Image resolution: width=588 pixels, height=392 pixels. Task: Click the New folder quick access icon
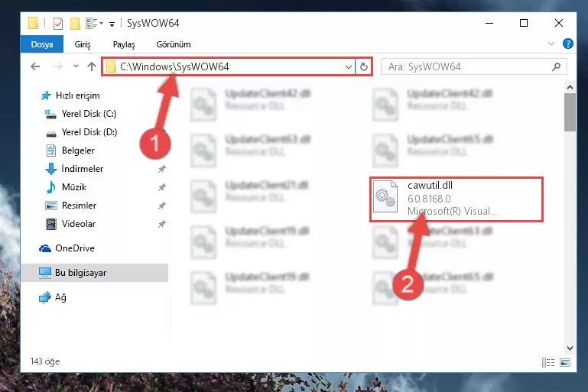pos(75,24)
